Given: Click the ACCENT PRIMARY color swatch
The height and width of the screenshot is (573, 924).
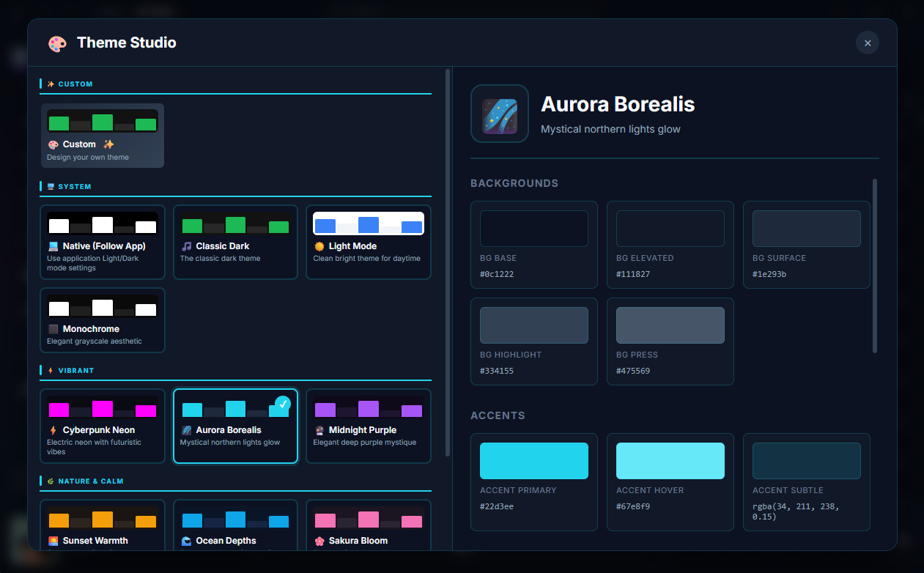Looking at the screenshot, I should [x=533, y=460].
